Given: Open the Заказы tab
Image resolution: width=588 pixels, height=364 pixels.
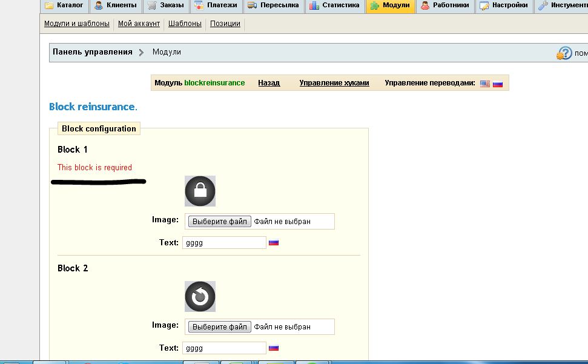Looking at the screenshot, I should 166,5.
